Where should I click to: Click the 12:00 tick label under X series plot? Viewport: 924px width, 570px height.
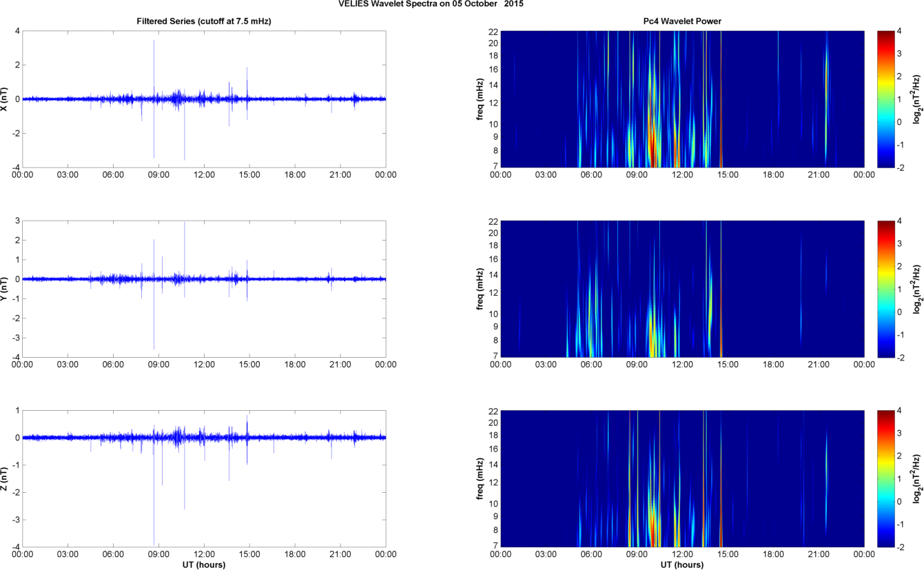[204, 175]
